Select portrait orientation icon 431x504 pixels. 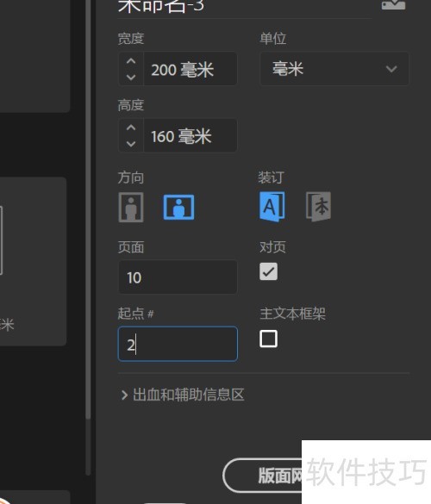(131, 208)
